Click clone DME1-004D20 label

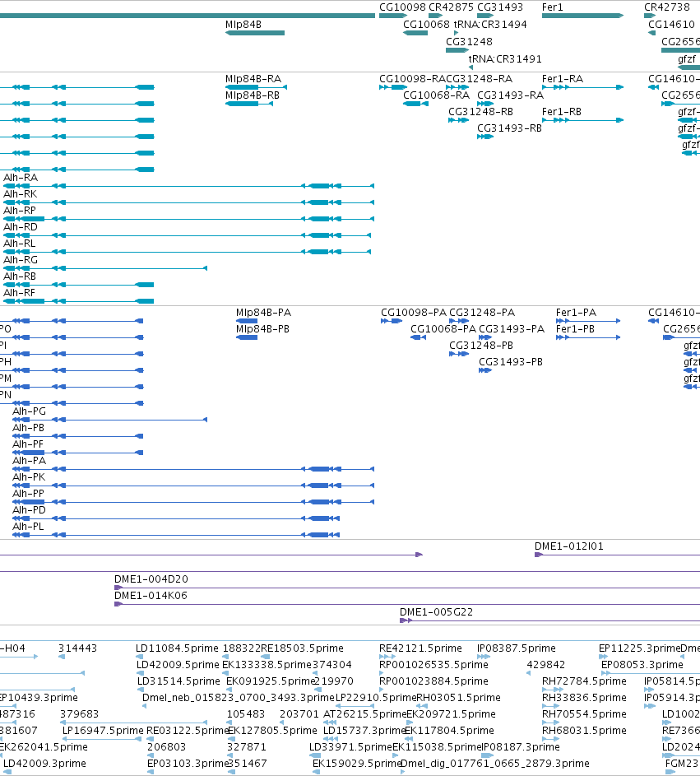tap(151, 579)
